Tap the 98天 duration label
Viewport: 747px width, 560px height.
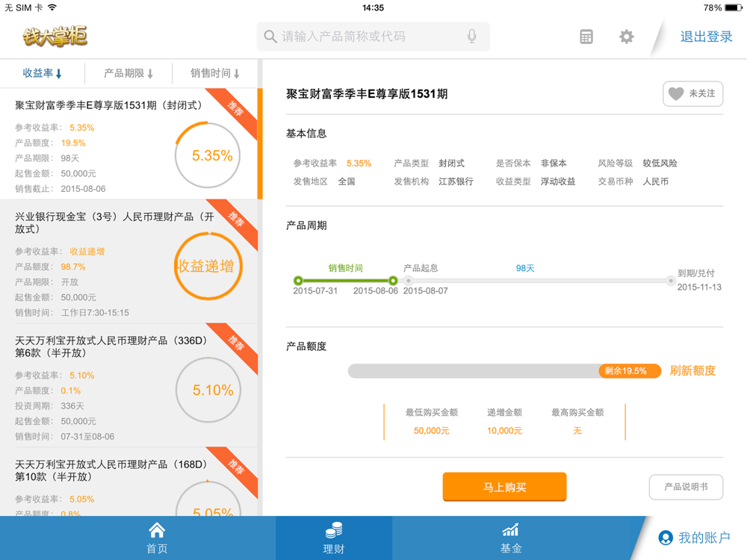(x=525, y=268)
